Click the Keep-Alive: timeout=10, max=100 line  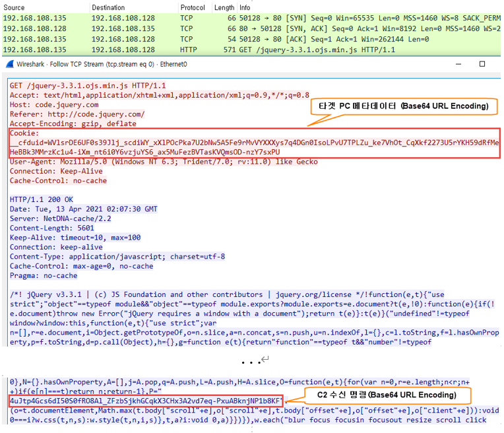[x=75, y=238]
